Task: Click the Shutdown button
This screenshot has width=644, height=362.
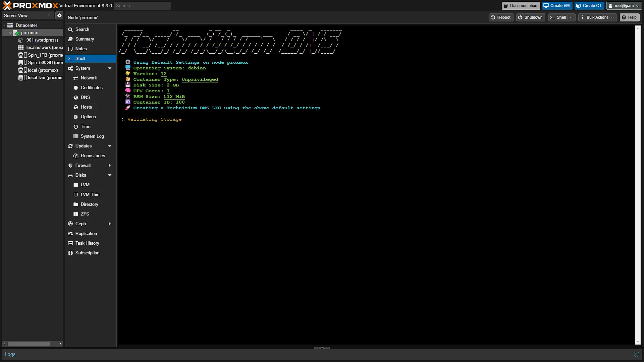Action: tap(530, 17)
